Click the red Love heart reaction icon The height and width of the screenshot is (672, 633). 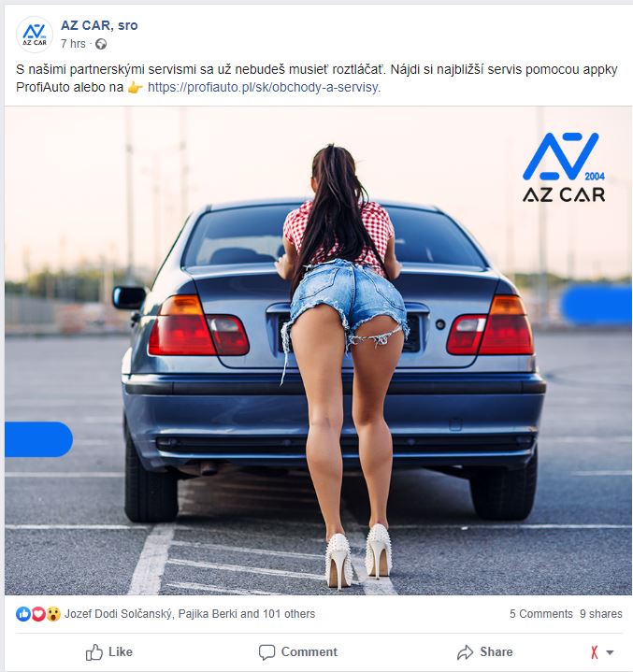click(38, 614)
